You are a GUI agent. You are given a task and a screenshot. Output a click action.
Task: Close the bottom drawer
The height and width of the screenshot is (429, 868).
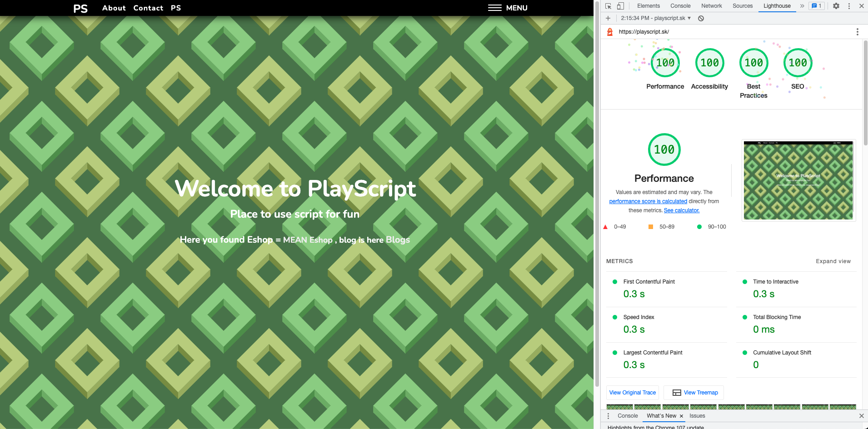pos(861,416)
